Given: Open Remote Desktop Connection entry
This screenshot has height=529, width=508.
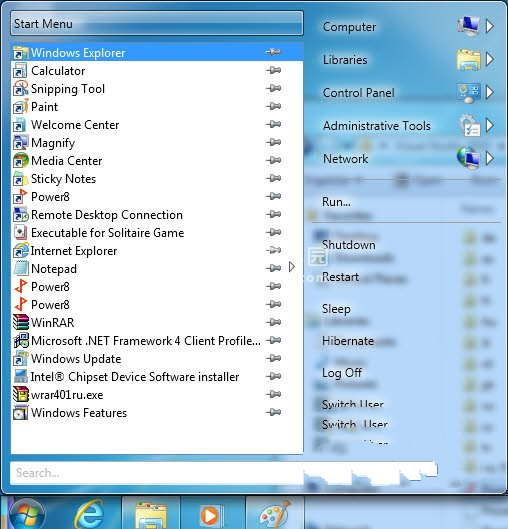Looking at the screenshot, I should pos(157,215).
